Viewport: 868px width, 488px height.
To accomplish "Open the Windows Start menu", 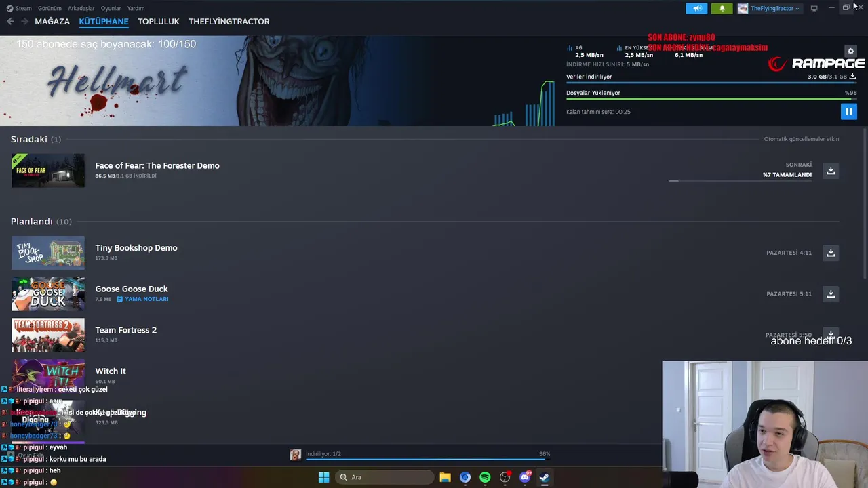I will [x=324, y=477].
